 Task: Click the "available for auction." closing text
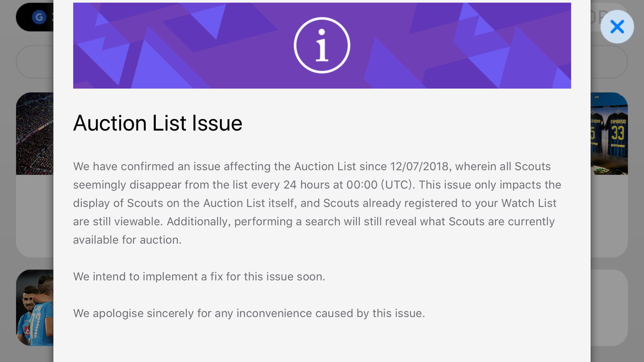coord(127,240)
